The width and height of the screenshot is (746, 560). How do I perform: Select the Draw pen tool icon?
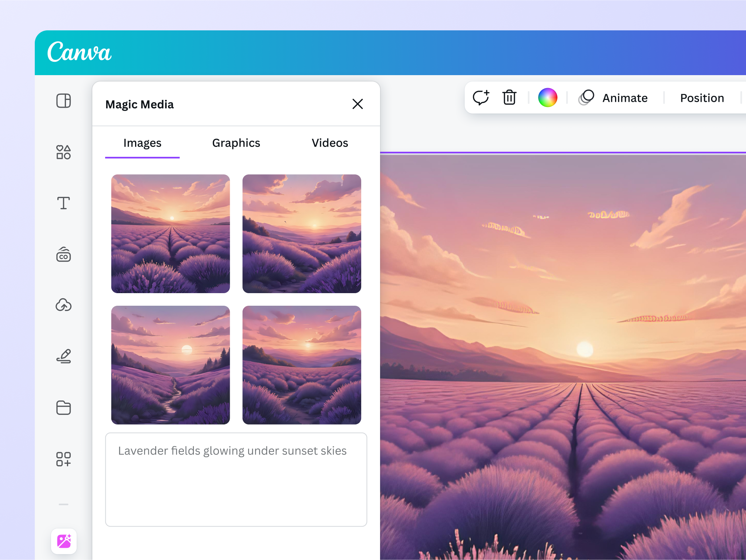tap(63, 356)
